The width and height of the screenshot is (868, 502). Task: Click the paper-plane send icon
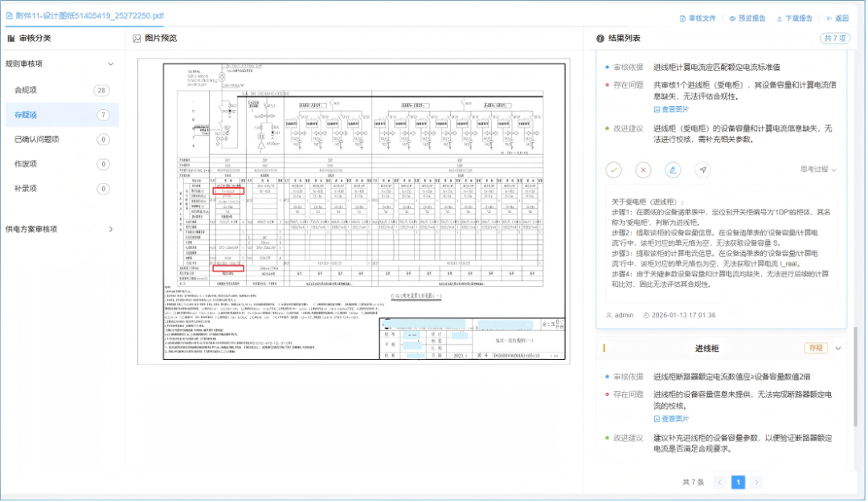702,169
